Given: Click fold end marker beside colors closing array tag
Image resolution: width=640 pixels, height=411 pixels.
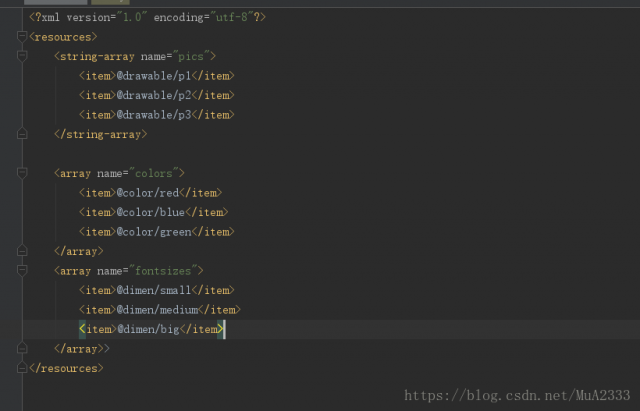Looking at the screenshot, I should click(x=22, y=251).
